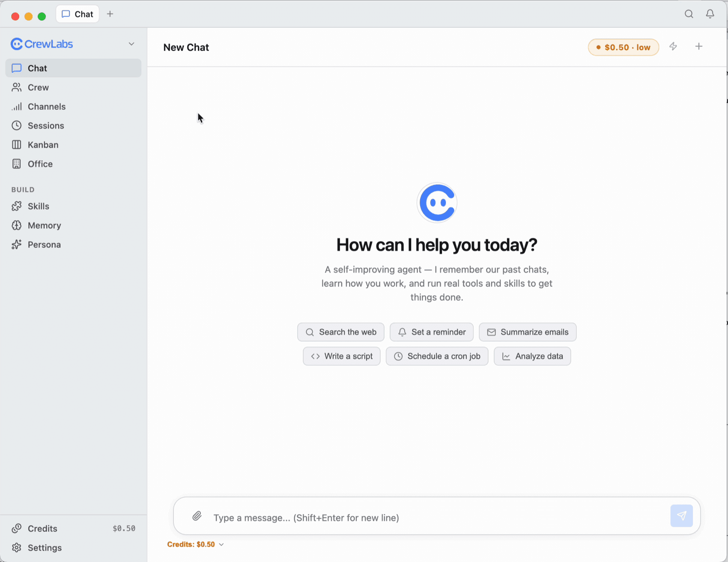Choose the Summarize emails suggestion
The height and width of the screenshot is (562, 728).
[x=528, y=332]
